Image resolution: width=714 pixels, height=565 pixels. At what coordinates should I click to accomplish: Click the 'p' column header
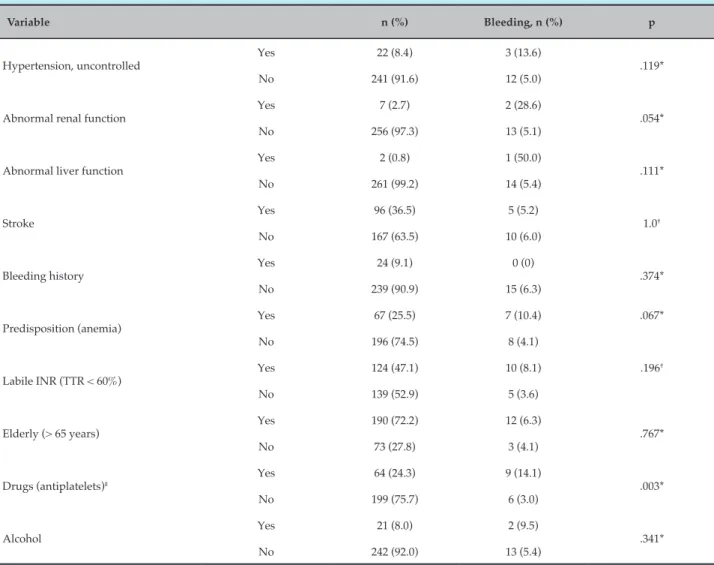point(652,23)
